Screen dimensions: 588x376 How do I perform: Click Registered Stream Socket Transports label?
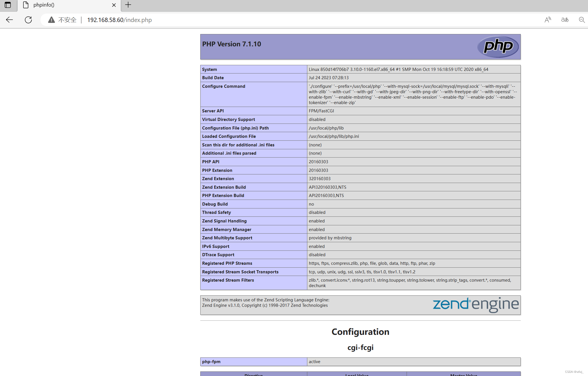pos(240,272)
